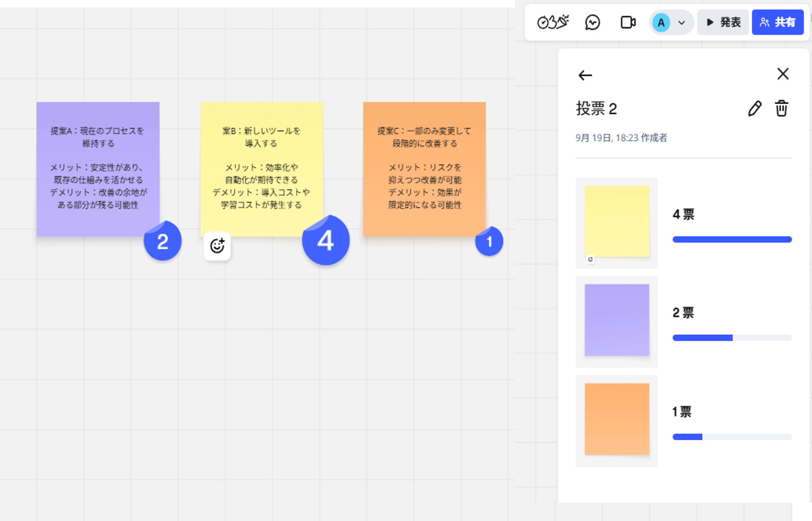
Task: Open the purple sticky note thumbnail
Action: tap(617, 320)
